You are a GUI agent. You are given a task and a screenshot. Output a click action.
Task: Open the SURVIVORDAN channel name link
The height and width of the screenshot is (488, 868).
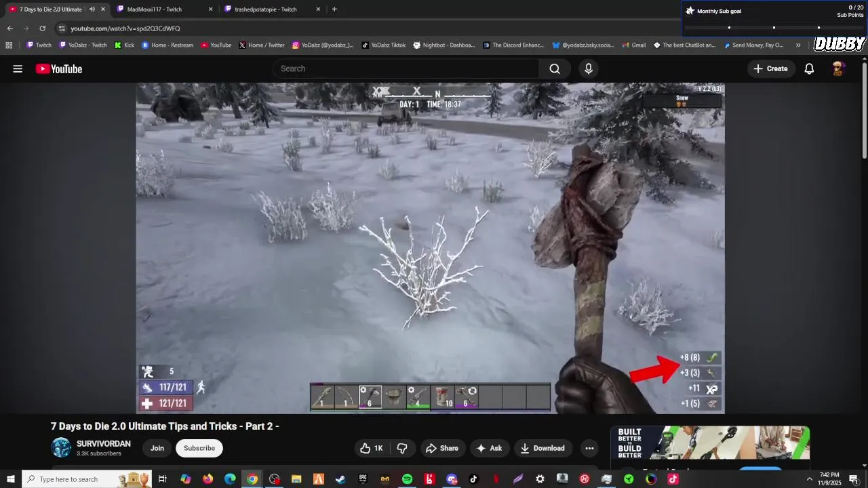tap(104, 444)
